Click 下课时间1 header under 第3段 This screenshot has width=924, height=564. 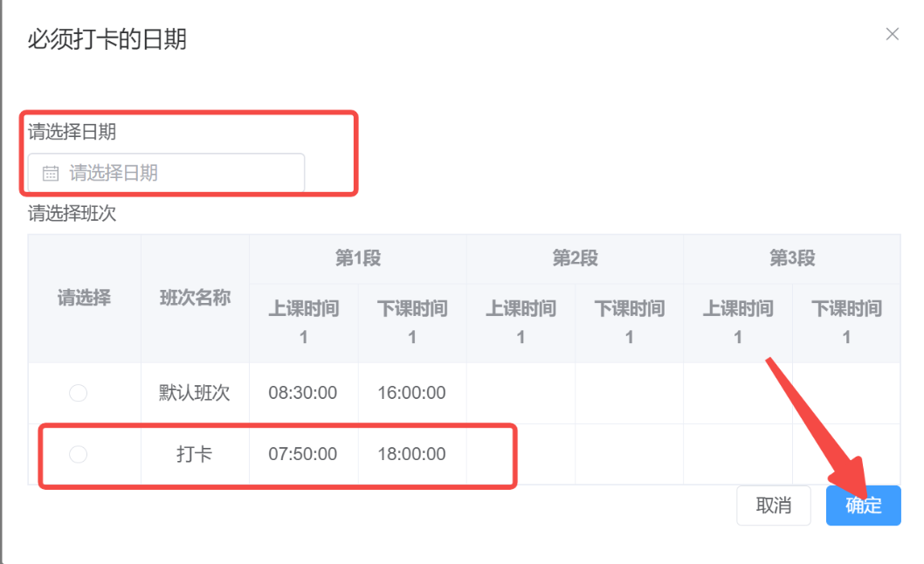tap(846, 321)
